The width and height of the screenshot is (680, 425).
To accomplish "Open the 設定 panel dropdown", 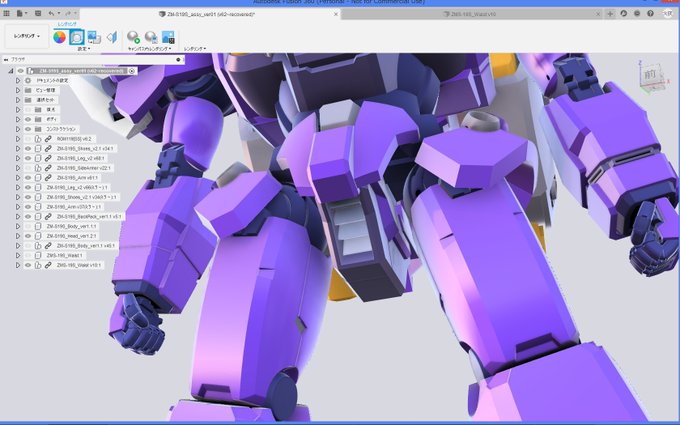I will tap(84, 49).
